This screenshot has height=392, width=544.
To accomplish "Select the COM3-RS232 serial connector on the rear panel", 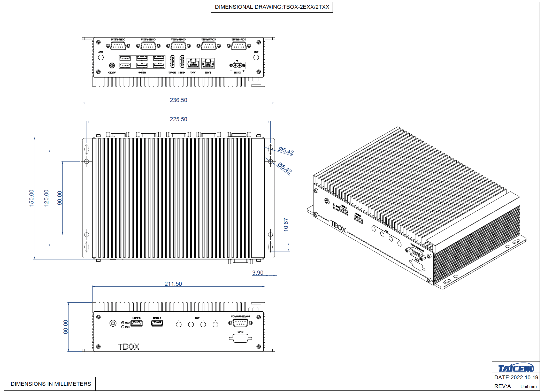I will [179, 46].
